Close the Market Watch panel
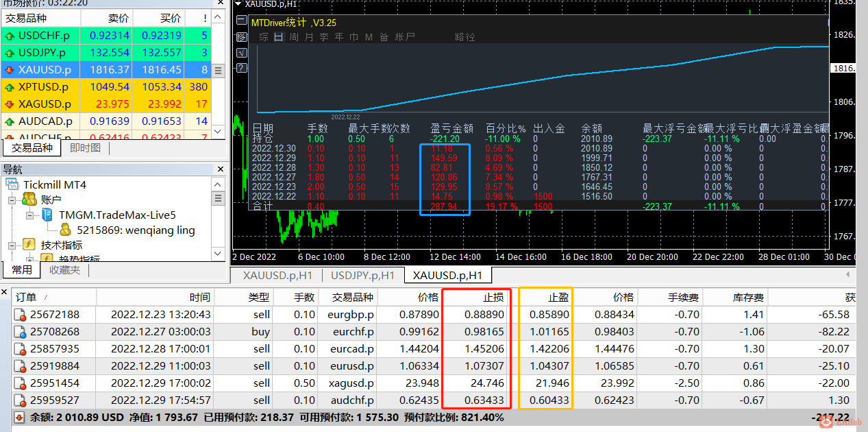The width and height of the screenshot is (868, 432). click(x=220, y=2)
